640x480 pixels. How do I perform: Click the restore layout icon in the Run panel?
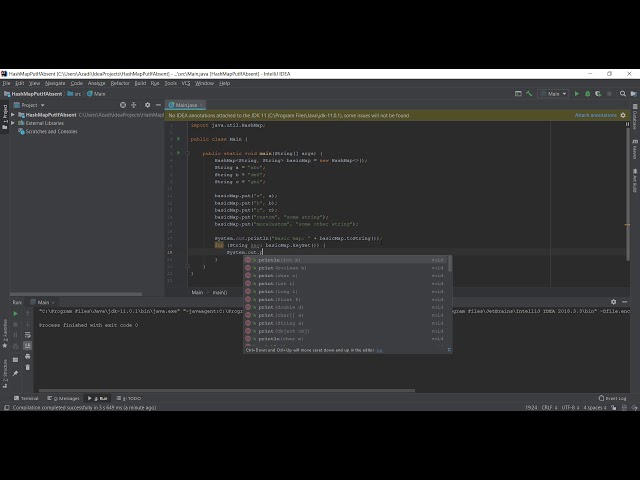point(16,360)
